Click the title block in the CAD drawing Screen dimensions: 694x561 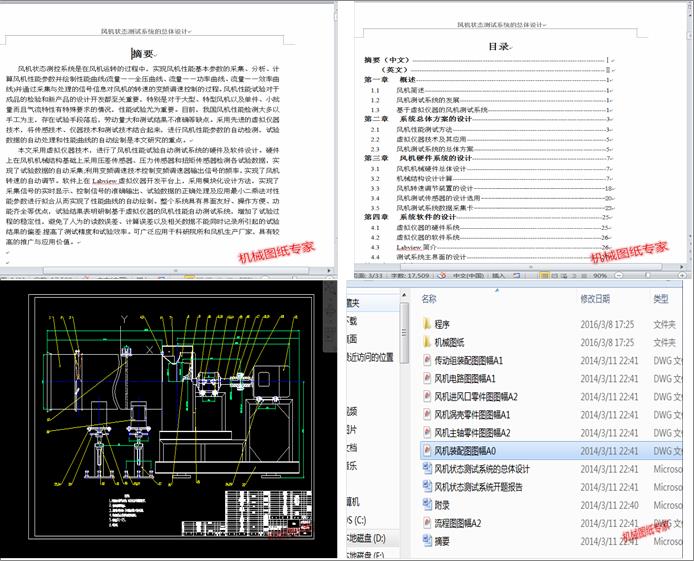coord(247,512)
